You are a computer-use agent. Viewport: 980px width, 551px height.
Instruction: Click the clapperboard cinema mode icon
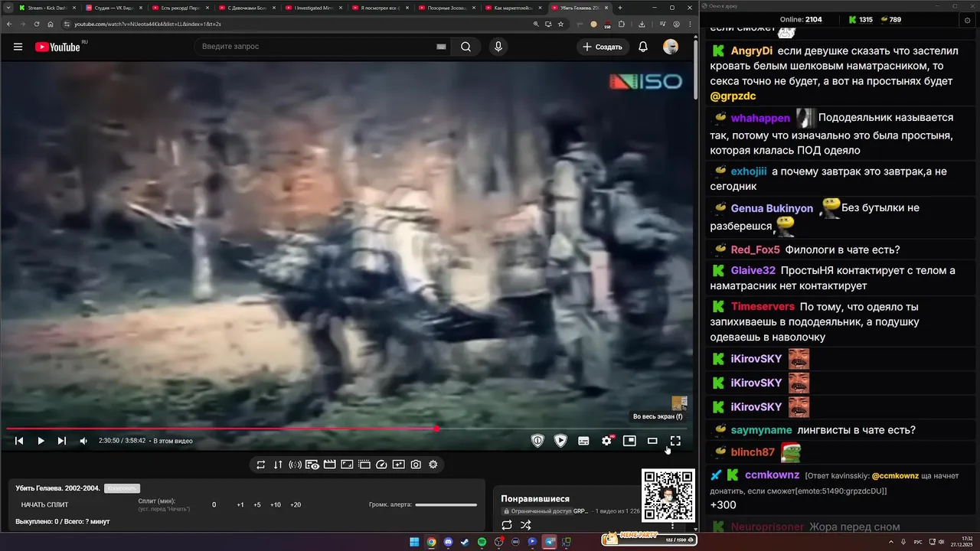pos(329,465)
